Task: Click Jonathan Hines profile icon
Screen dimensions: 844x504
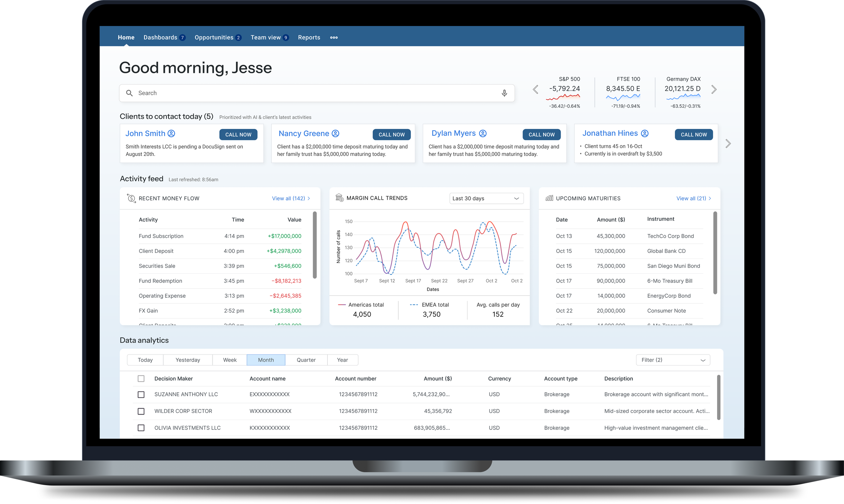Action: point(644,133)
